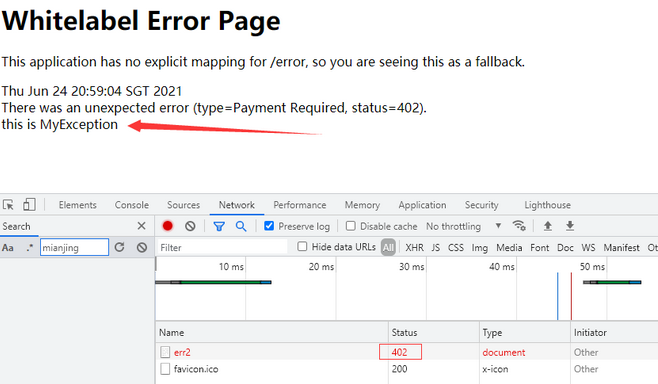The width and height of the screenshot is (658, 384).
Task: Click the x-icon type cell
Action: pyautogui.click(x=495, y=369)
